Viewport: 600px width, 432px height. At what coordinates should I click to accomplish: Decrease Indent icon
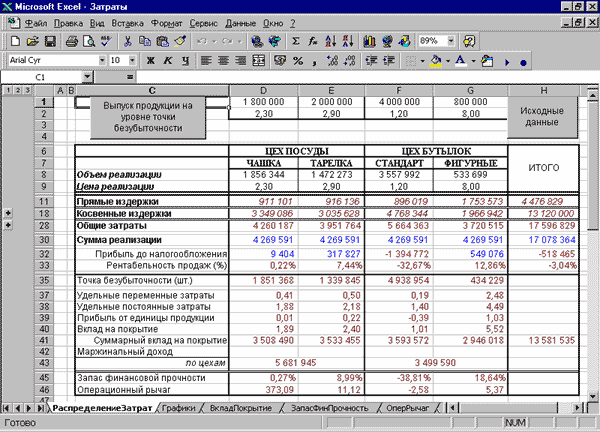coord(371,60)
